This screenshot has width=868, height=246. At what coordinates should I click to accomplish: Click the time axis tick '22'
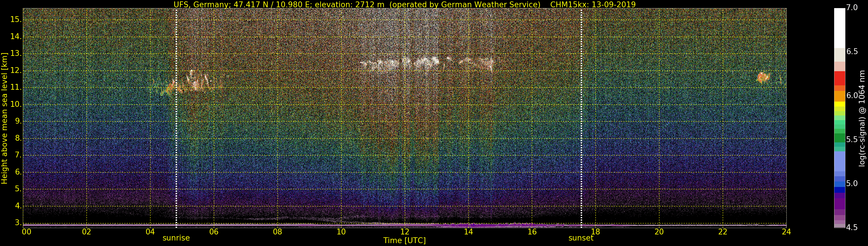[723, 232]
